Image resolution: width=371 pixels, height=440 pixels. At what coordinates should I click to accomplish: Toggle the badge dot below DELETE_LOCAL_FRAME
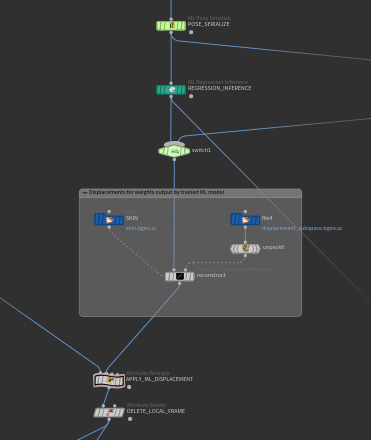point(130,419)
